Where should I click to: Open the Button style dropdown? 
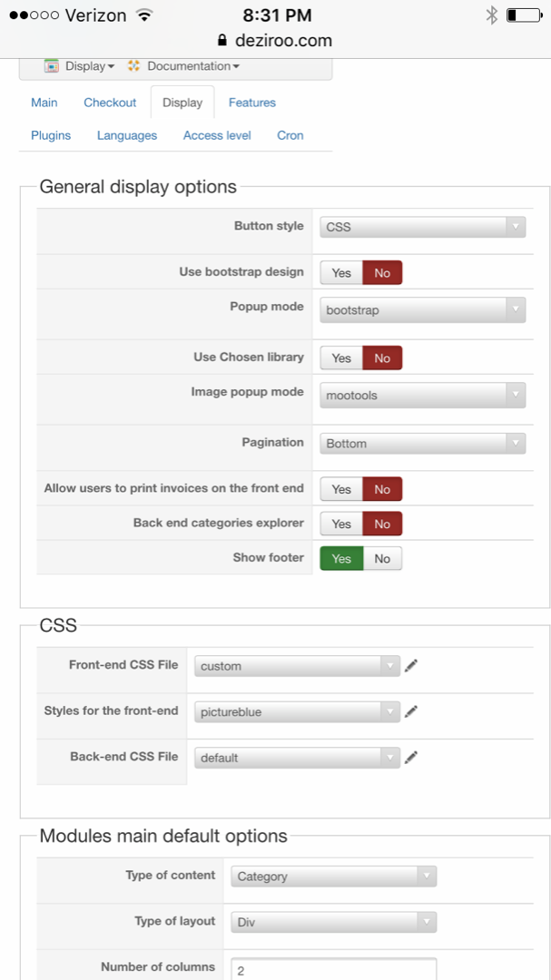coord(422,227)
